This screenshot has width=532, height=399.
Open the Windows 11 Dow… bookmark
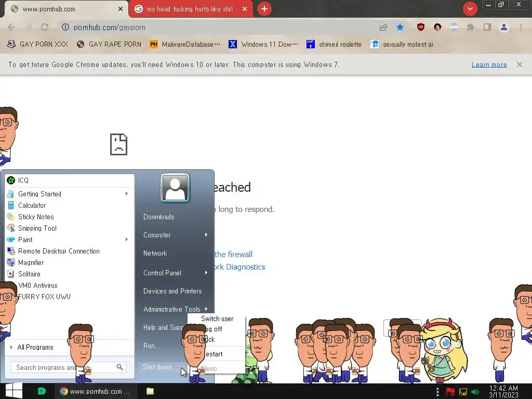click(x=263, y=45)
